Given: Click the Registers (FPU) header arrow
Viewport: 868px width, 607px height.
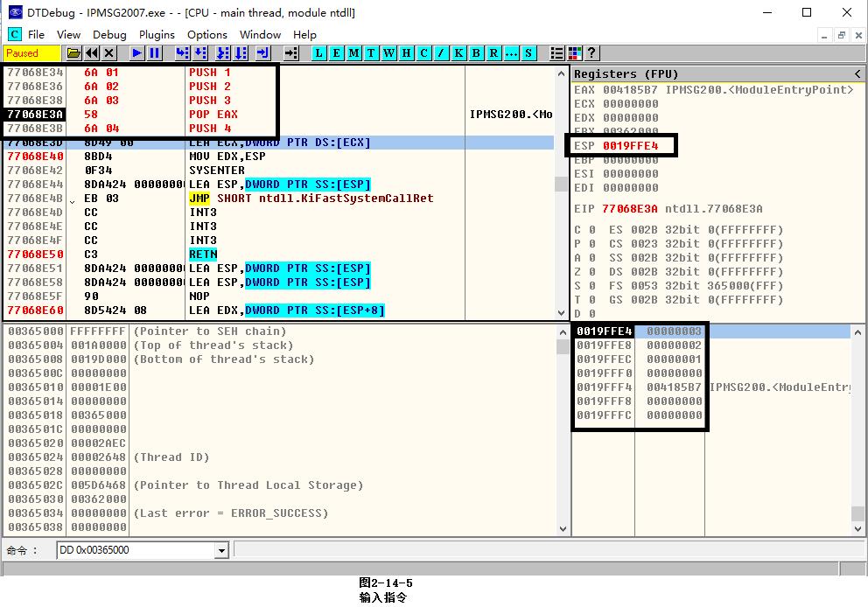Looking at the screenshot, I should pyautogui.click(x=858, y=74).
